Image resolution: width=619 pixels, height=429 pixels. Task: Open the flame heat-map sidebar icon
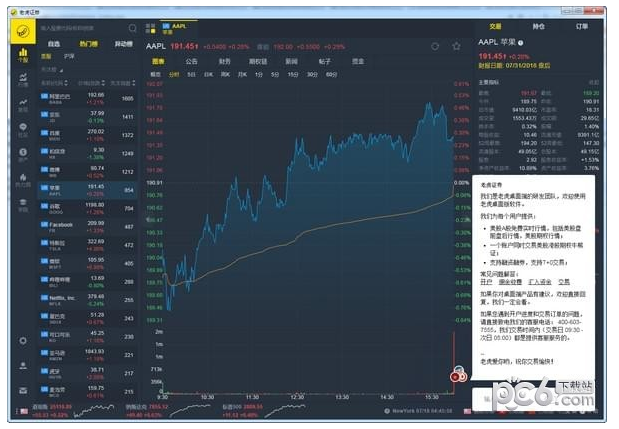click(23, 180)
